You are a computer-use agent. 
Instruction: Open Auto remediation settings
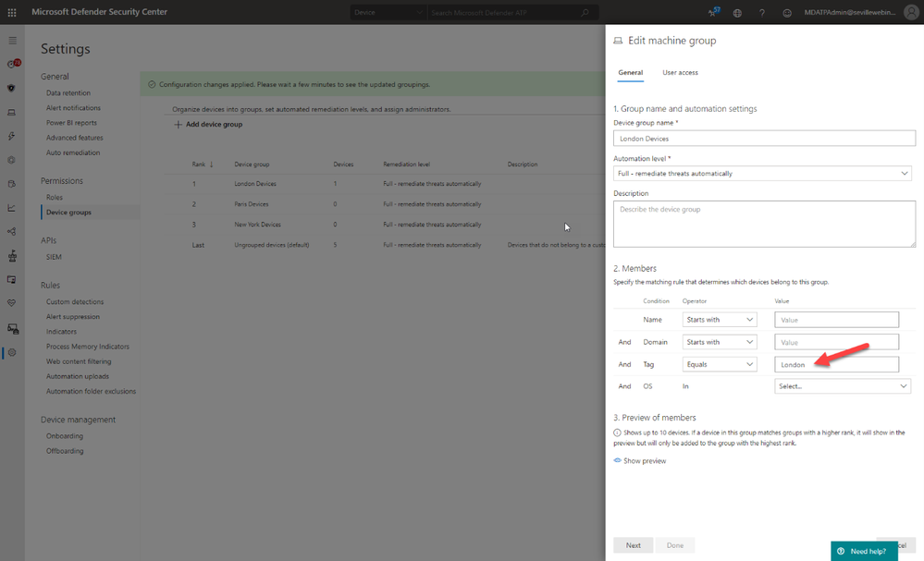pyautogui.click(x=73, y=152)
